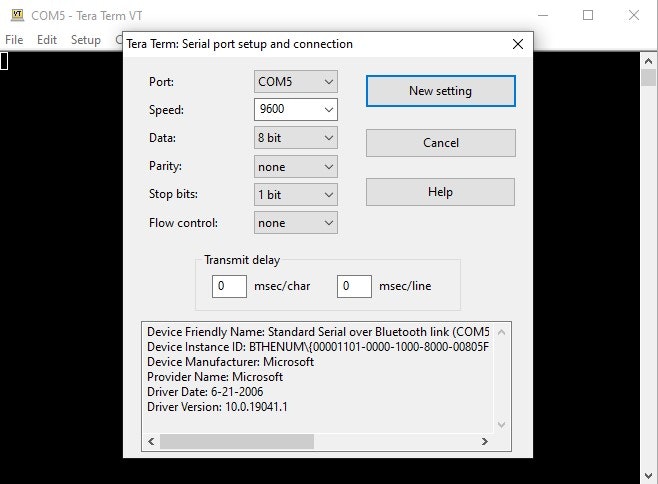Click the Help button
This screenshot has height=484, width=658.
coord(441,192)
